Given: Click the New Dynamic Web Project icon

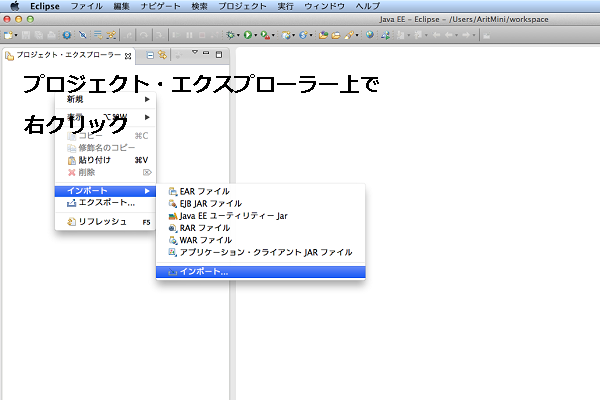Looking at the screenshot, I should coord(286,35).
